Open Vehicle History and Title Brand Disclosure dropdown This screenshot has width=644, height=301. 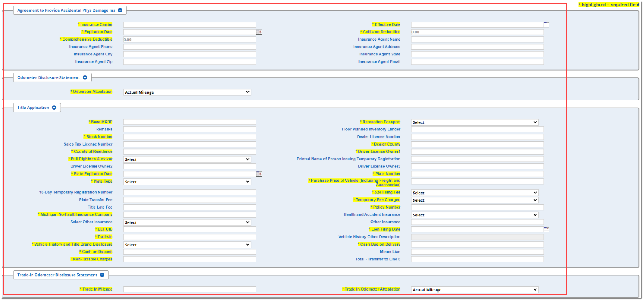[187, 245]
